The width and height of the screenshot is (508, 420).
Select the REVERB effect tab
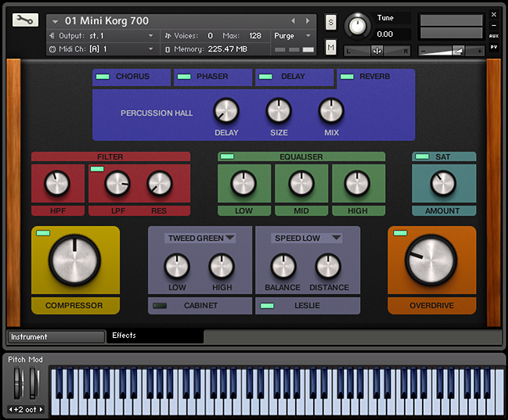[x=376, y=77]
